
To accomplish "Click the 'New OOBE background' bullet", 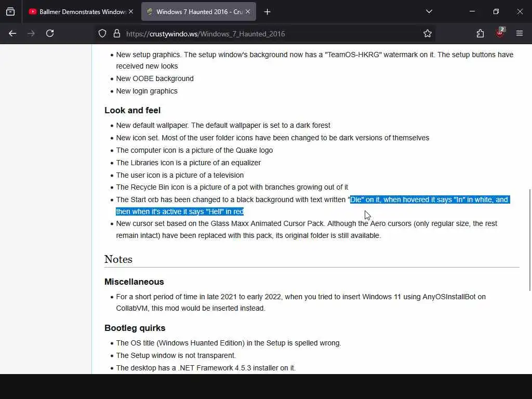I will tap(155, 78).
